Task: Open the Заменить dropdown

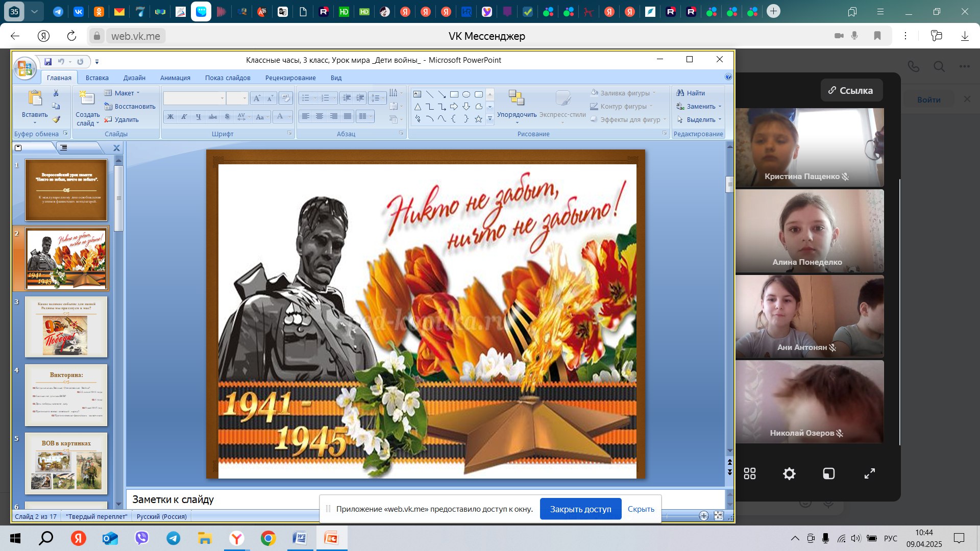Action: click(x=699, y=106)
